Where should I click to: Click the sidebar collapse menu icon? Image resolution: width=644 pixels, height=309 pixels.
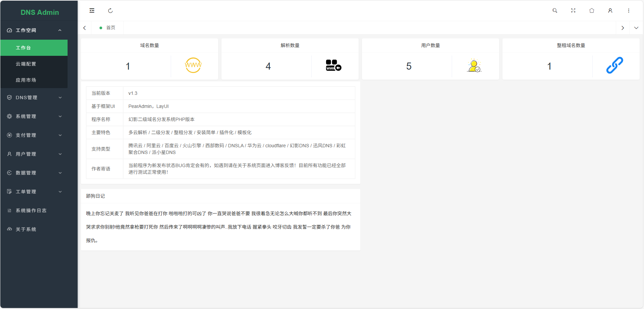92,11
